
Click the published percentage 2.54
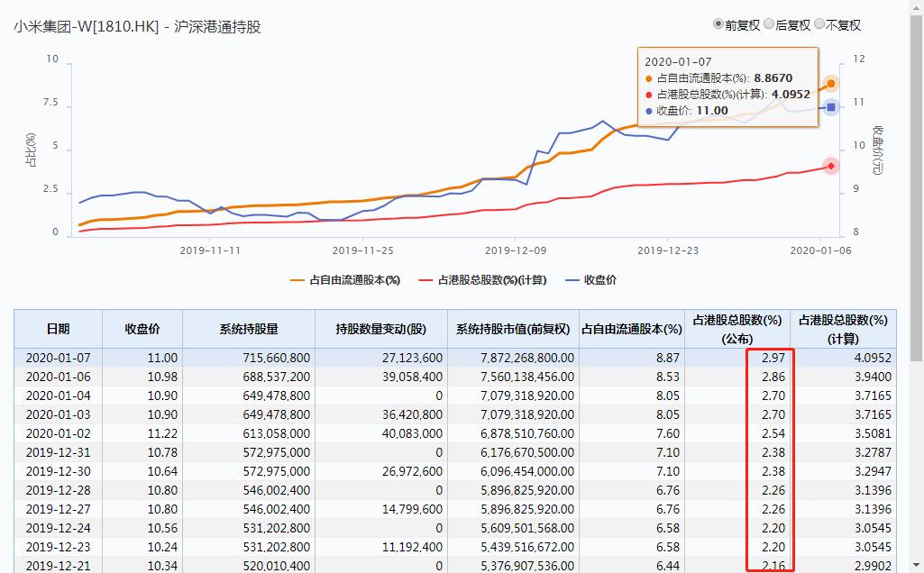point(773,432)
